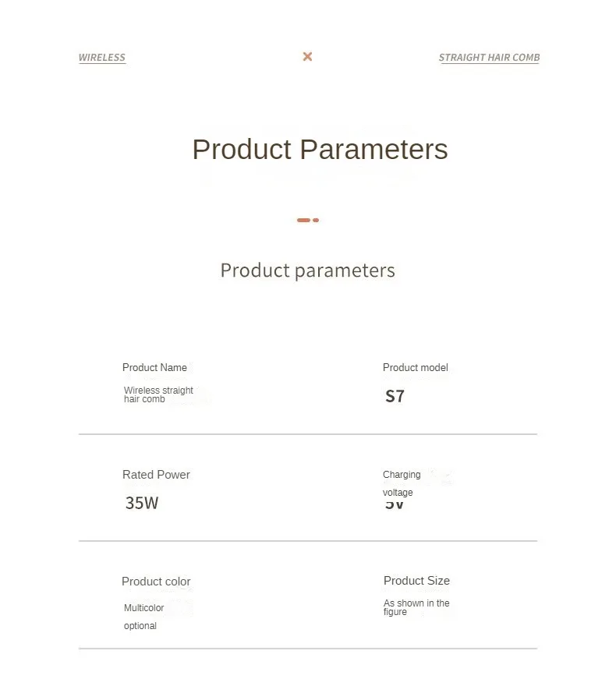
Task: Click the divider line below Product Name row
Action: click(307, 434)
